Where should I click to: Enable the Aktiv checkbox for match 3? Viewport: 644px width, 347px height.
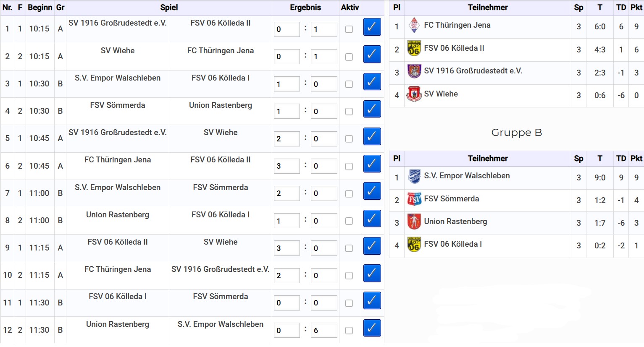349,84
